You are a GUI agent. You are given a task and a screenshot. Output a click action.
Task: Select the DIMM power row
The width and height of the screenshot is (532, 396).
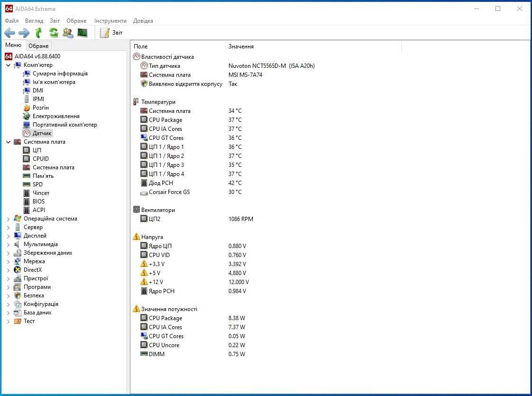(x=193, y=354)
